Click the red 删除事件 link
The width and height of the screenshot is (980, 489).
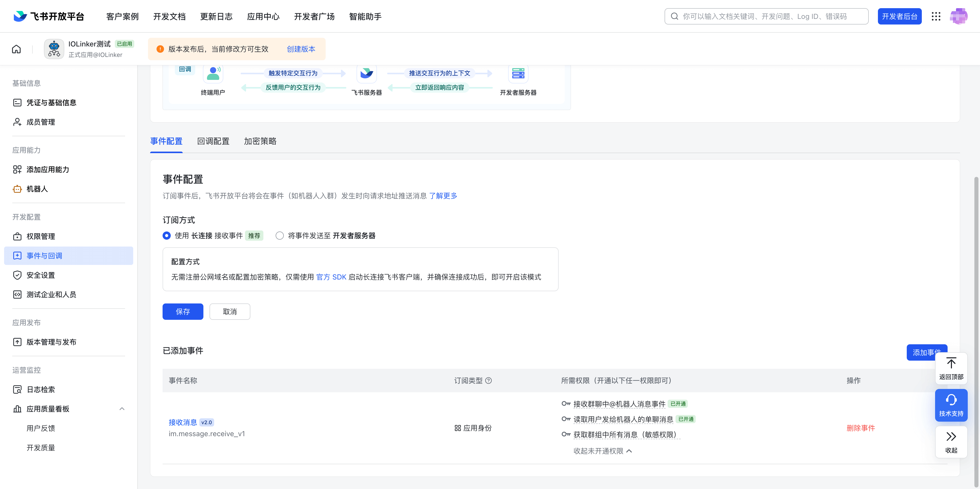(861, 428)
